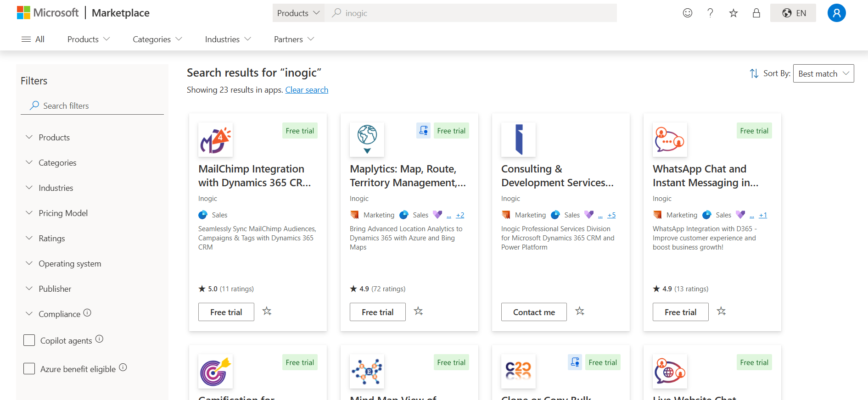Click 4.9 (13 ratings) text
The image size is (868, 400).
[x=681, y=289]
